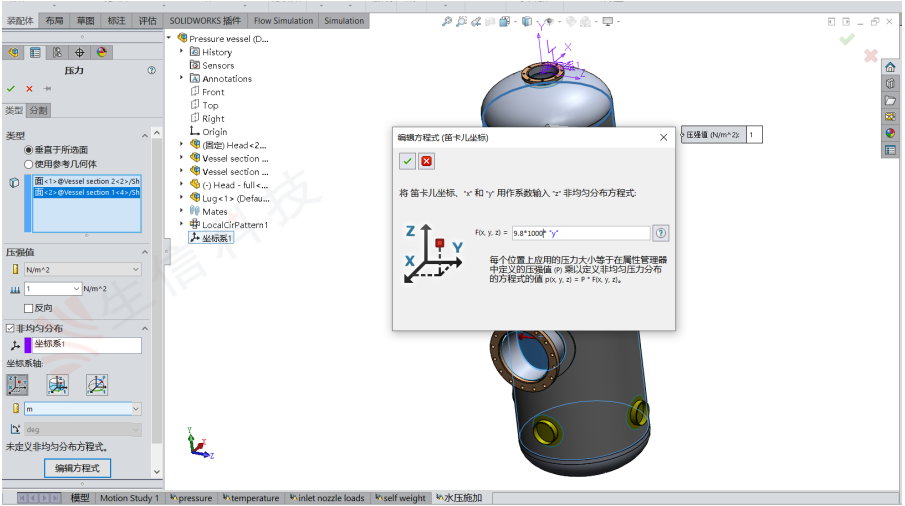Click the pushpin icon in the 压力 panel
Image resolution: width=905 pixels, height=506 pixels.
47,88
